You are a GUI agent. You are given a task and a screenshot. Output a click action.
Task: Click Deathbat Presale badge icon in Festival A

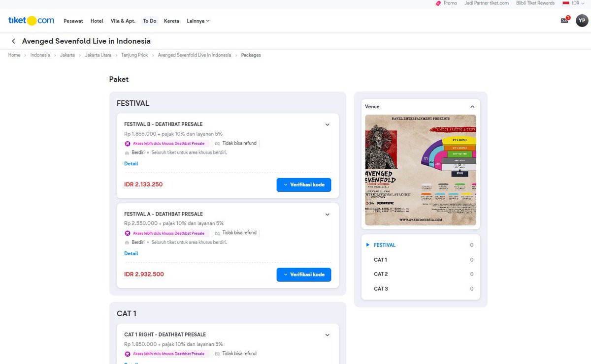pos(128,233)
